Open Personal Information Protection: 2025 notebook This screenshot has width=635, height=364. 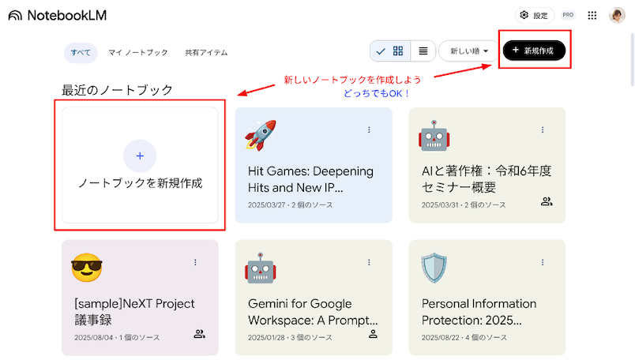487,298
